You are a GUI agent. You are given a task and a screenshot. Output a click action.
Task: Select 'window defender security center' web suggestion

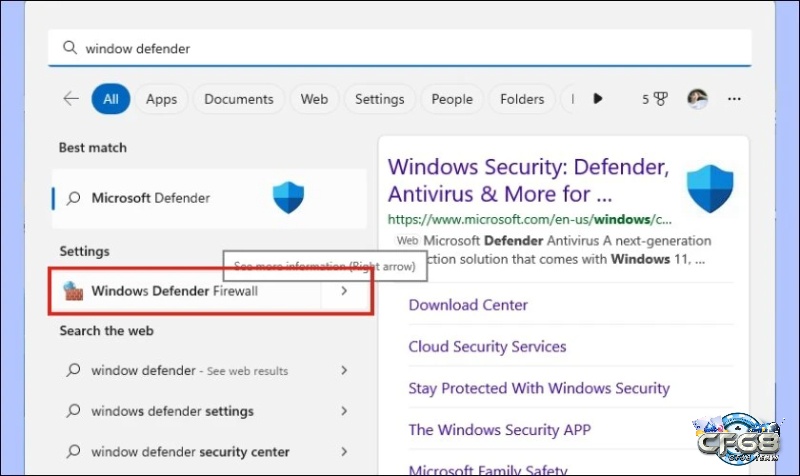pyautogui.click(x=190, y=452)
